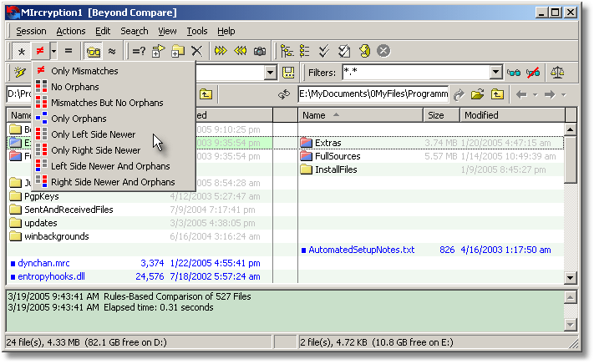Click the green glasses file filters icon
The width and height of the screenshot is (594, 364).
point(513,73)
